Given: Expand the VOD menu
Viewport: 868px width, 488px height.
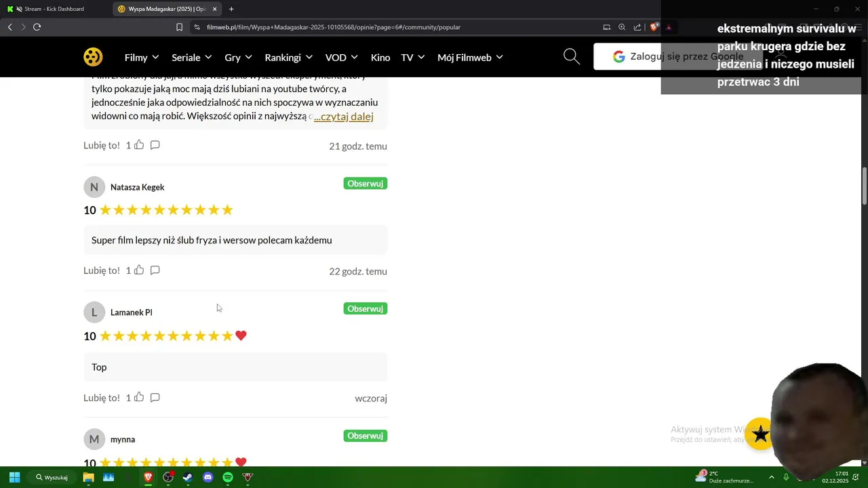Looking at the screenshot, I should [x=342, y=58].
